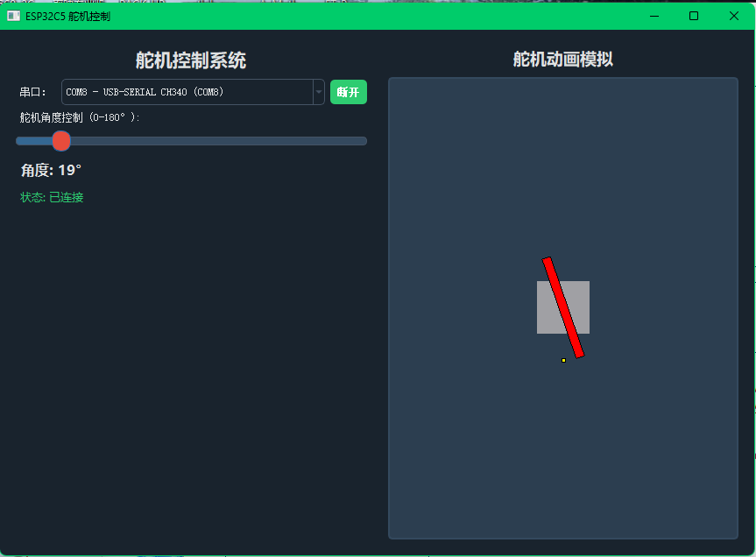Image resolution: width=756 pixels, height=557 pixels.
Task: Click the green 状态: 已连接 status text
Action: pos(52,198)
